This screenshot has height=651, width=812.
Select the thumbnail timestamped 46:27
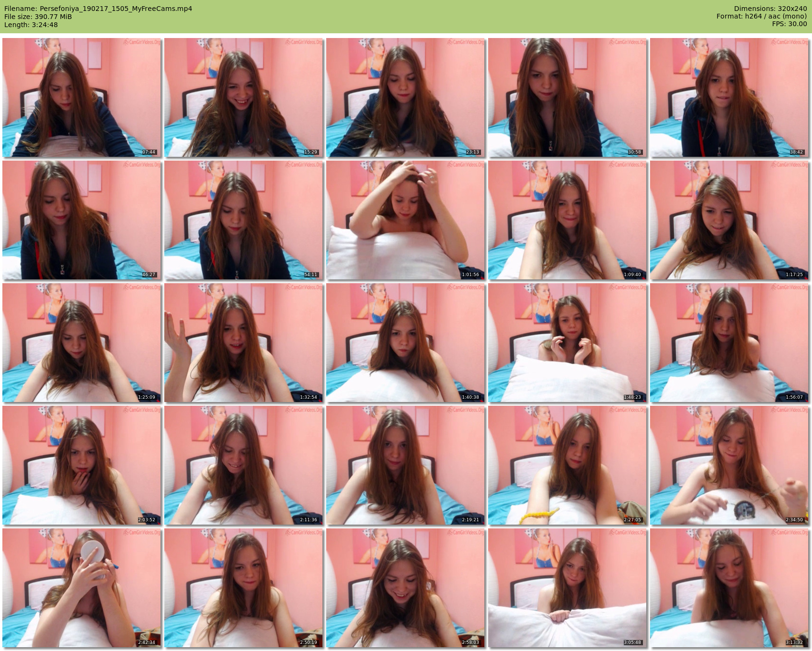click(82, 220)
